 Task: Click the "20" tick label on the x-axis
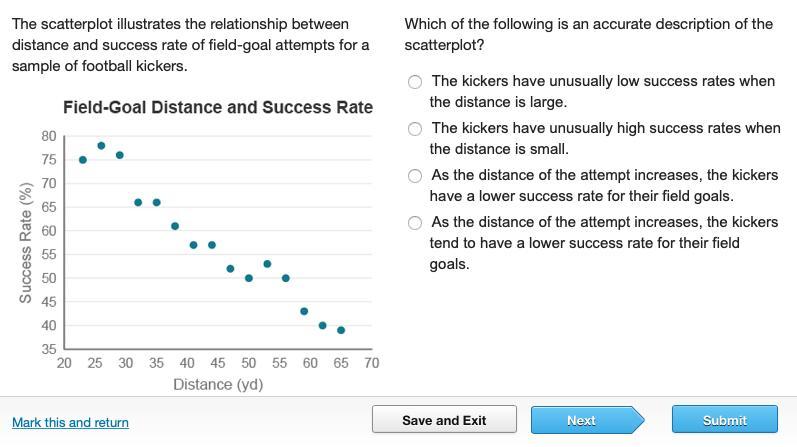64,363
